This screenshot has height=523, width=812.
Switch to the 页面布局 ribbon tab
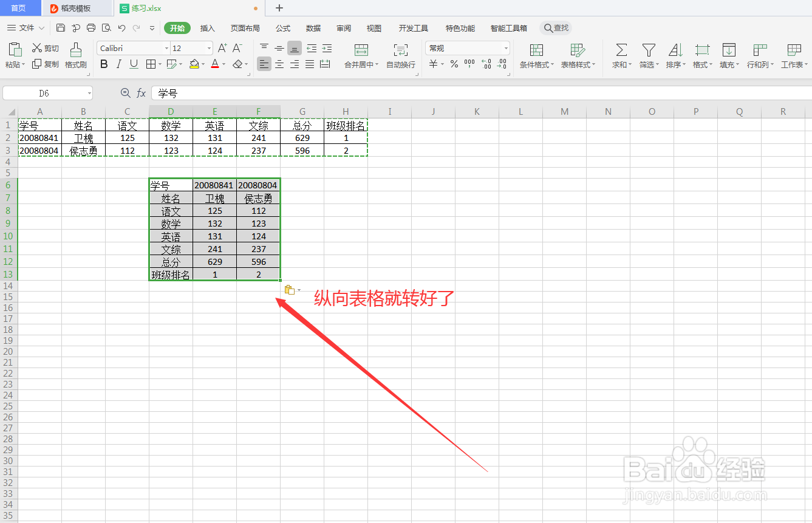245,28
